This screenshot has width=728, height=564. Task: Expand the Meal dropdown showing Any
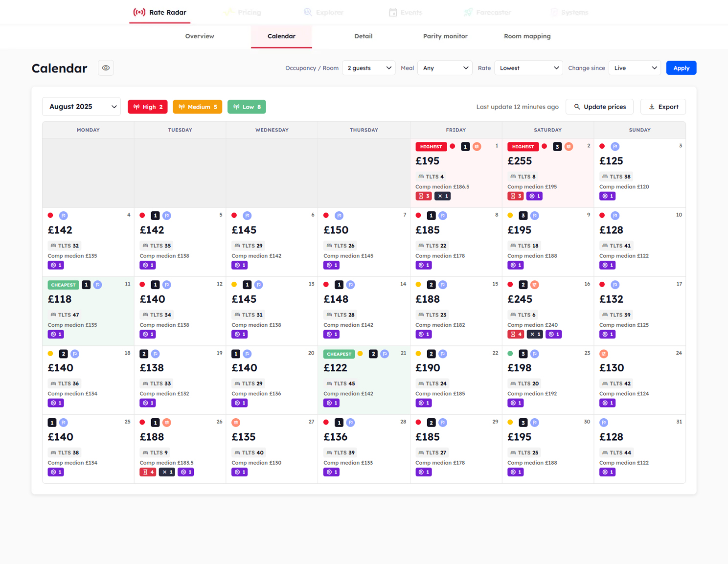point(445,68)
